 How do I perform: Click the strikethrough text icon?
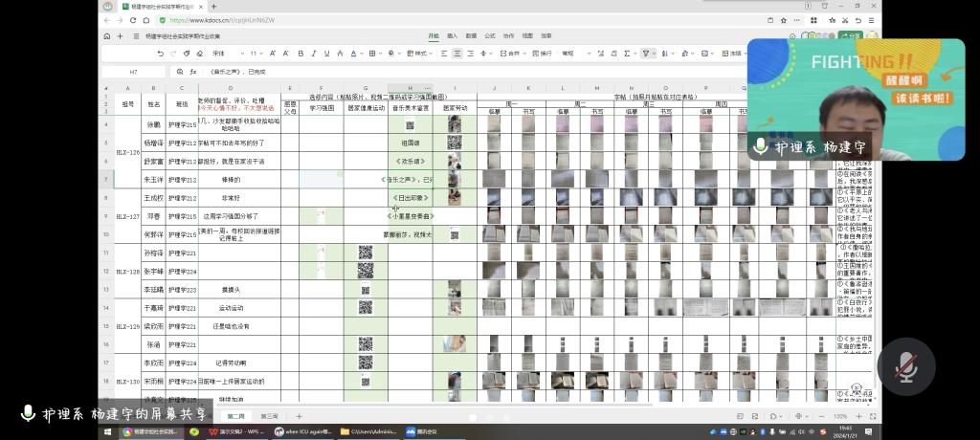tap(340, 54)
